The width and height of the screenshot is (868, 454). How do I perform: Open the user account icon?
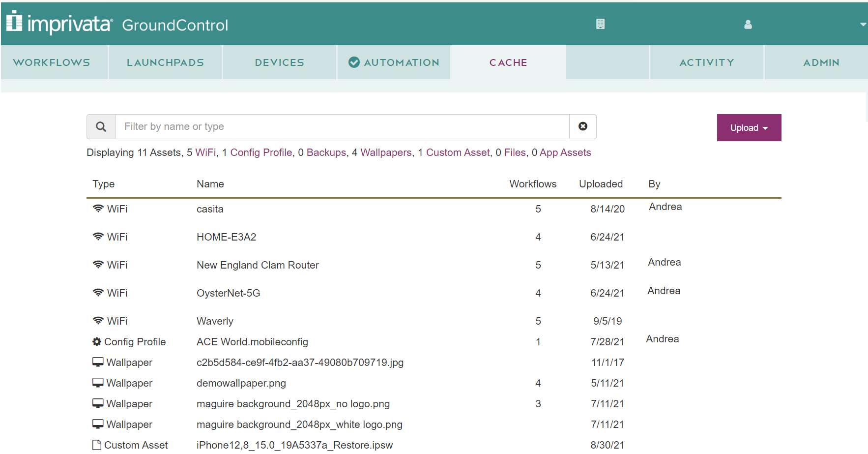click(748, 24)
